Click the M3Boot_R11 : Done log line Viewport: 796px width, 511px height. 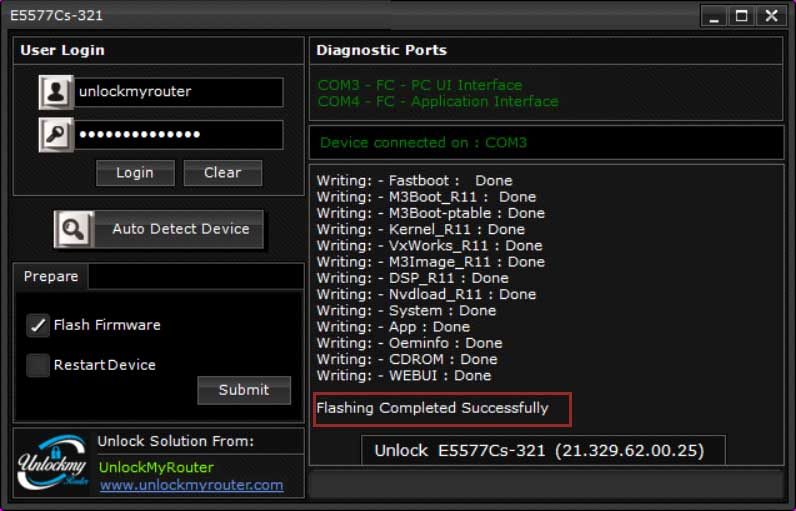[x=426, y=197]
